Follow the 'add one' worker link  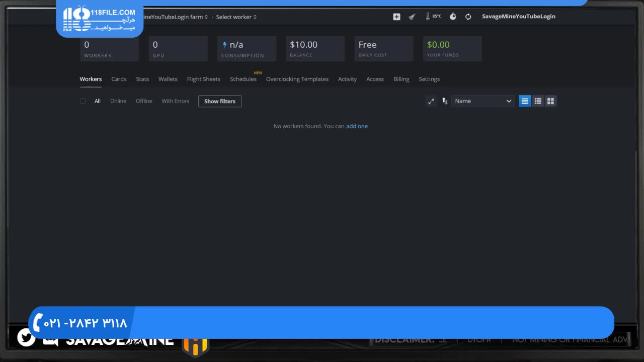click(x=357, y=126)
